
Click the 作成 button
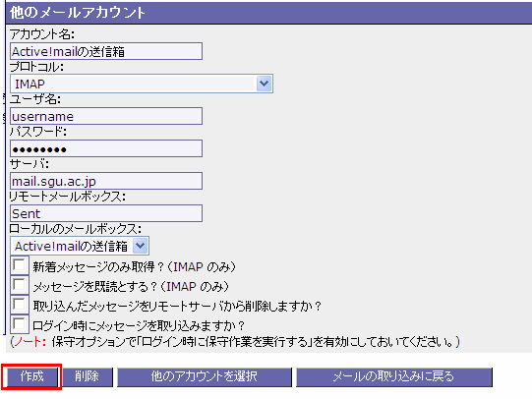pos(31,377)
